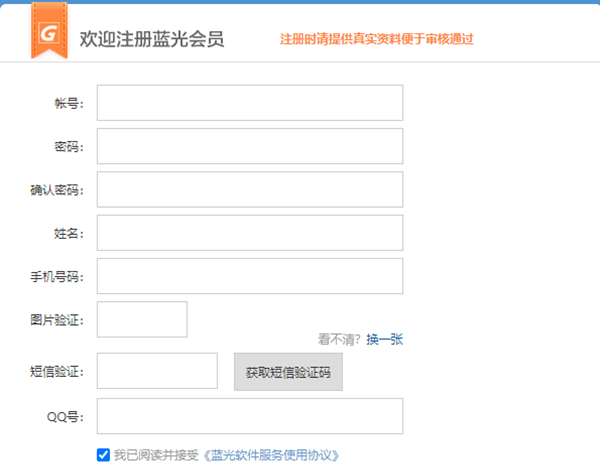Click the 换一张 refresh captcha link
Image resolution: width=600 pixels, height=468 pixels.
point(385,339)
